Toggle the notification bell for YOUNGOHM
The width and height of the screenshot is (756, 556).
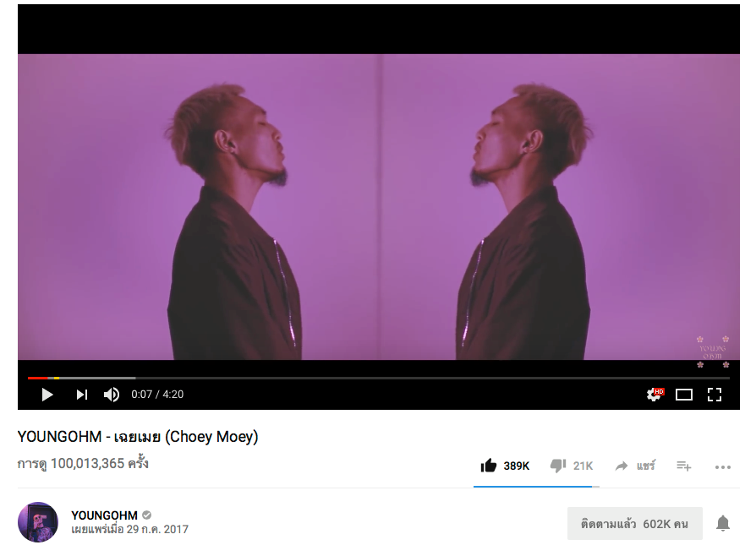[x=723, y=523]
